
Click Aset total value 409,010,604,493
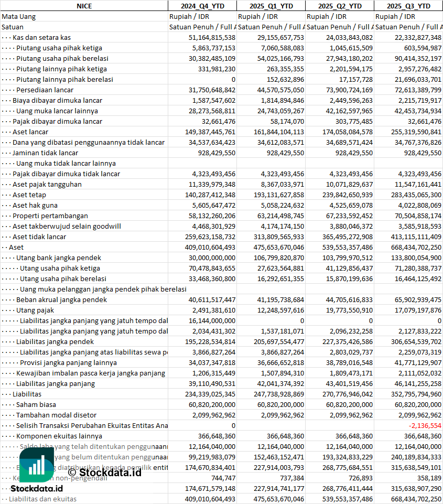click(210, 248)
